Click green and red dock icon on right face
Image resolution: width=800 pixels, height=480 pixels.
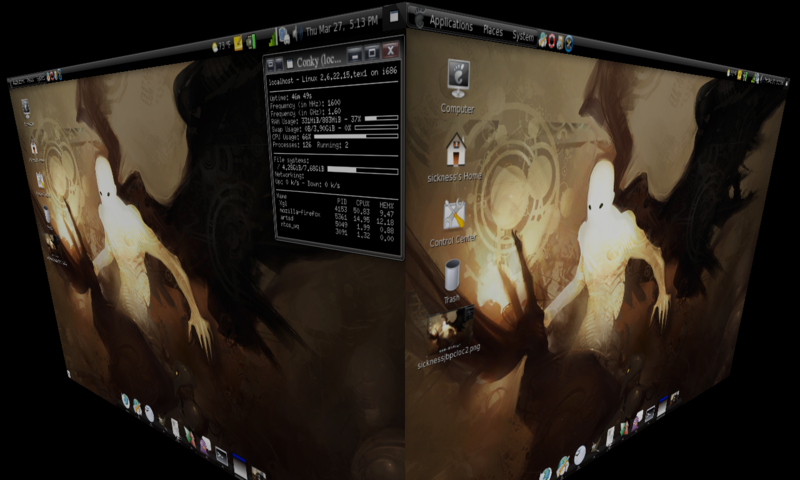tap(624, 429)
